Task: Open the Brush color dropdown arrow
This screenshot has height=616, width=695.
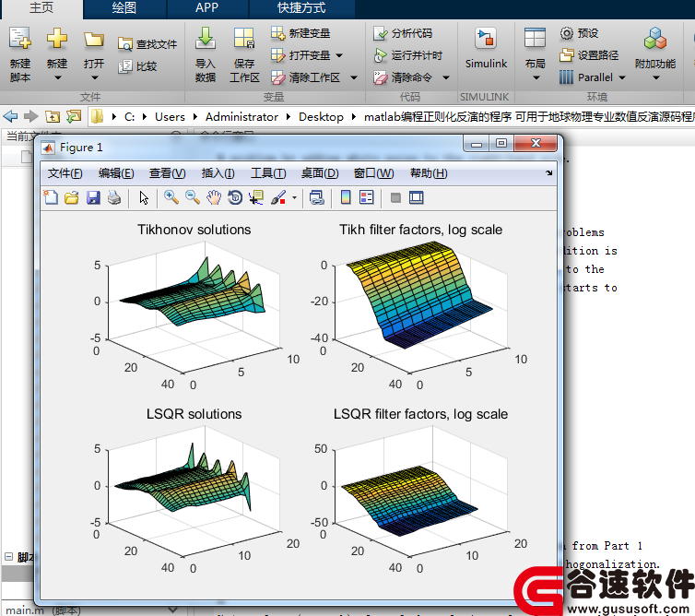Action: [294, 197]
